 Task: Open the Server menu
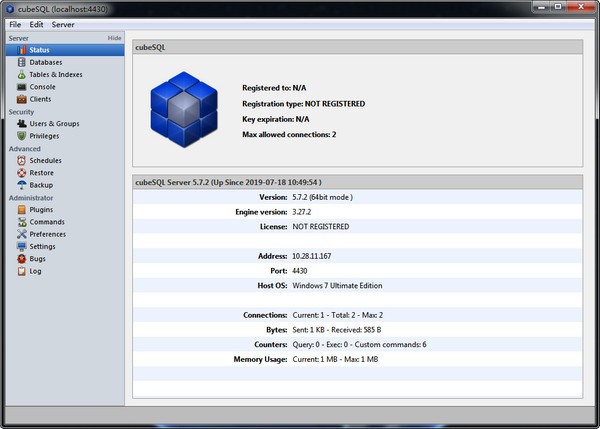click(63, 23)
